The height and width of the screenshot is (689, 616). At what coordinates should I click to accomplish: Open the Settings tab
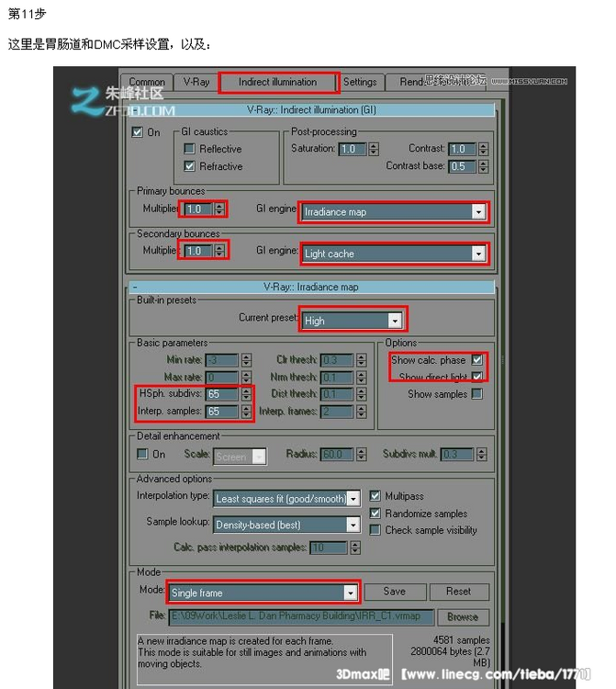tap(360, 82)
